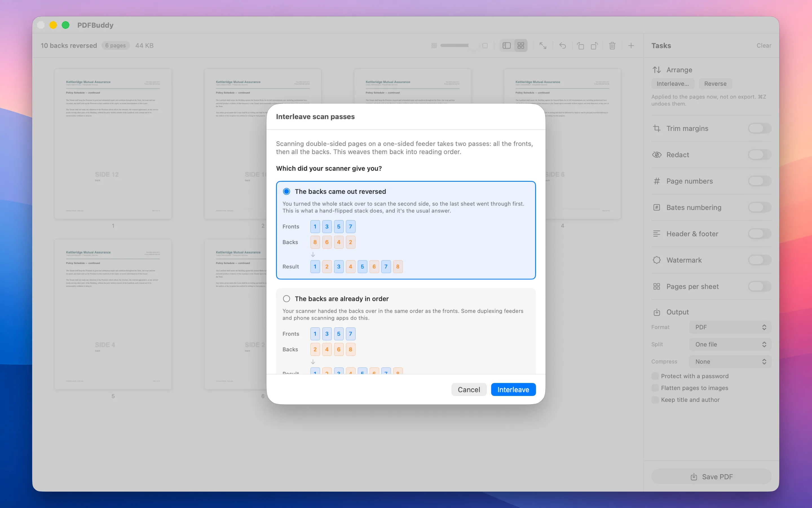Click the plus icon to add pages
Image resolution: width=812 pixels, height=508 pixels.
click(x=631, y=45)
